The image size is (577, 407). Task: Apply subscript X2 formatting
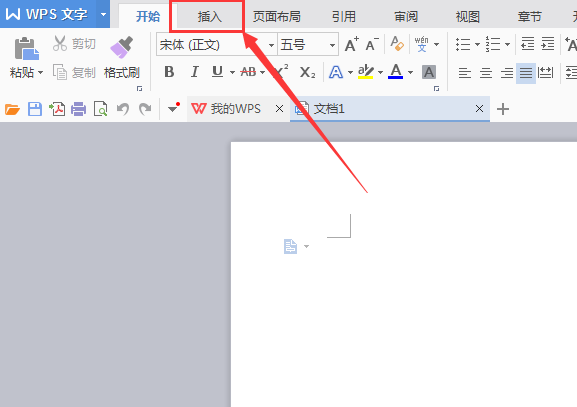307,72
